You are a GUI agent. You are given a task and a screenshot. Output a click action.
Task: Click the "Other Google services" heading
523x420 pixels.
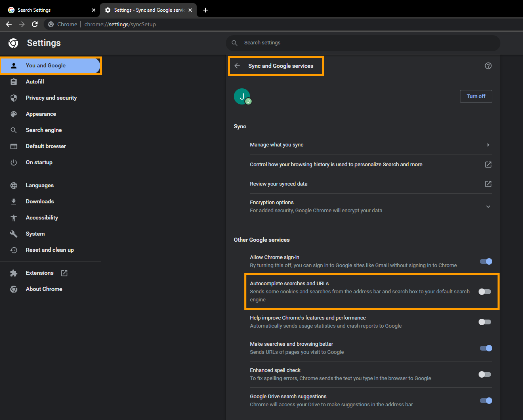[262, 240]
